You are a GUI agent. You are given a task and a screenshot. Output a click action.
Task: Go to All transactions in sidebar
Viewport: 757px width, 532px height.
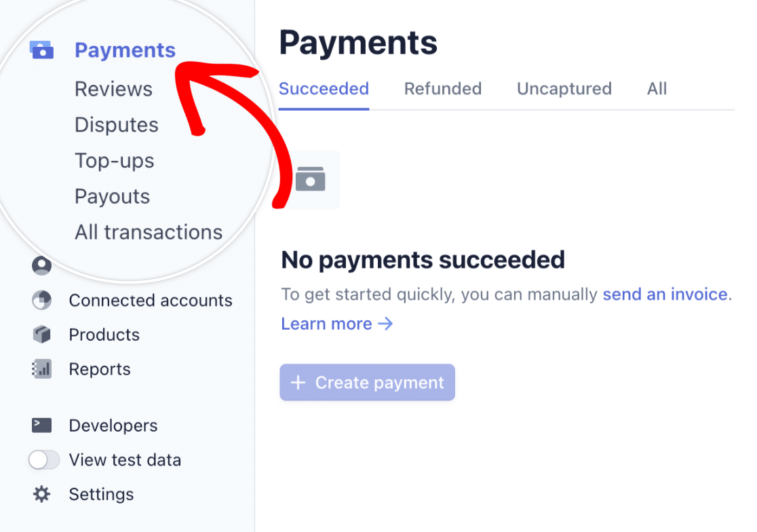click(149, 232)
